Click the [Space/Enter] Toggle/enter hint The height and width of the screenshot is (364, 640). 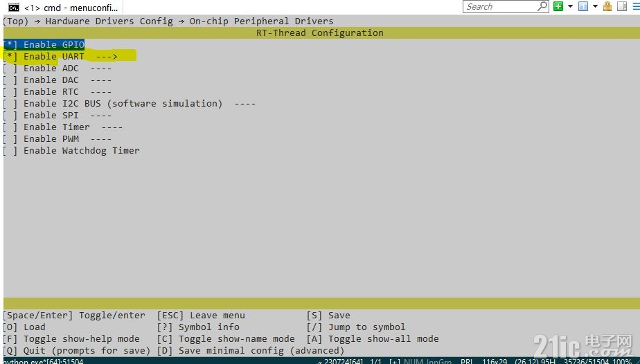pos(74,316)
